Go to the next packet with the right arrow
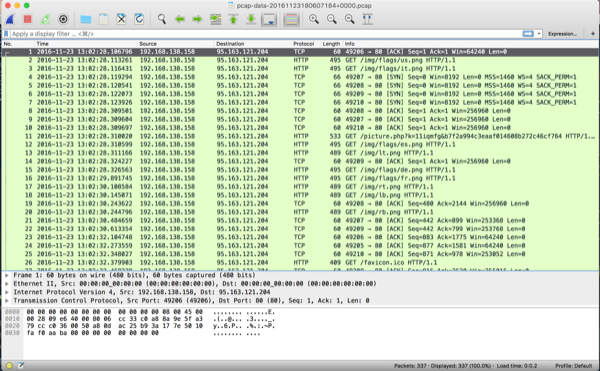Viewport: 600px width, 371px height. [x=197, y=19]
